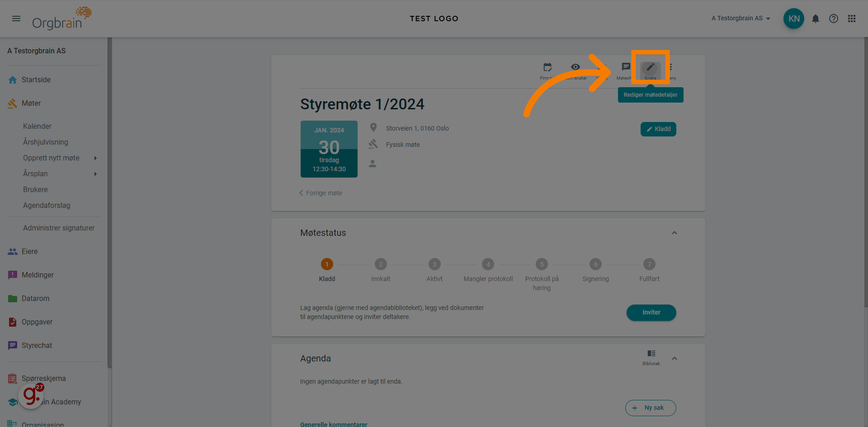The height and width of the screenshot is (427, 868).
Task: Toggle view as user eye icon
Action: point(575,67)
